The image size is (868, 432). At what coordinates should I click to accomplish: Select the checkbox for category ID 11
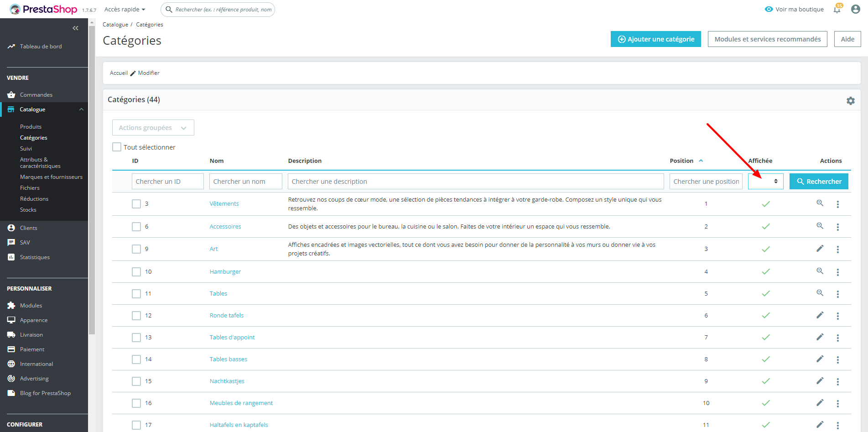coord(136,294)
